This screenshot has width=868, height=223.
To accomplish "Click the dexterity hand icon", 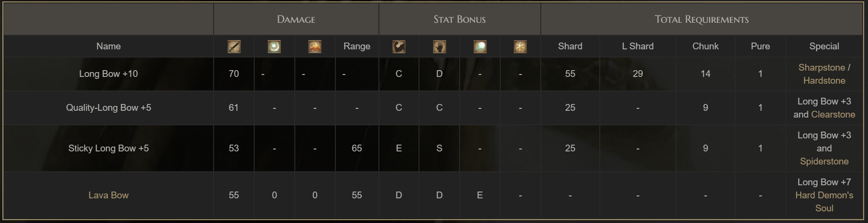I will click(439, 46).
